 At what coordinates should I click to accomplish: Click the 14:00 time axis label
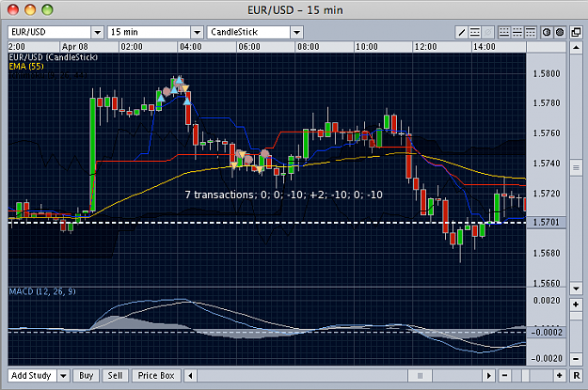point(485,47)
